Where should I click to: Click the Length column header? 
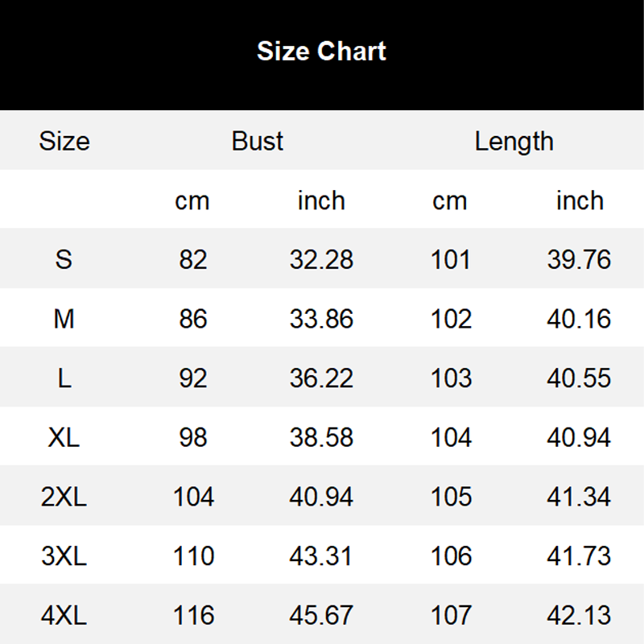[514, 141]
